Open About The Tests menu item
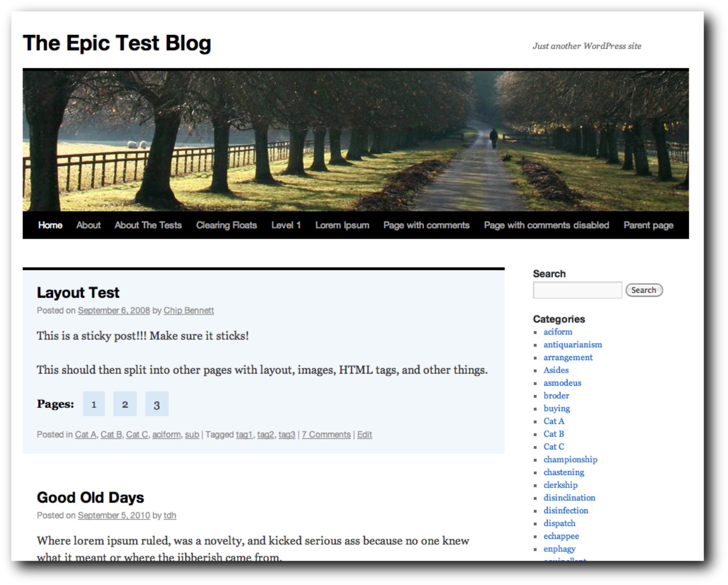This screenshot has height=585, width=728. click(148, 225)
